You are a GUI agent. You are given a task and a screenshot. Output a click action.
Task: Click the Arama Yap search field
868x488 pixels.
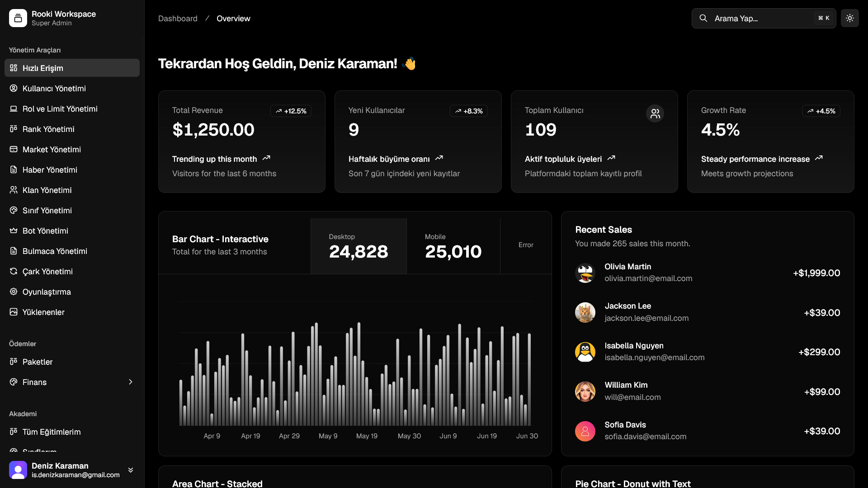[764, 18]
